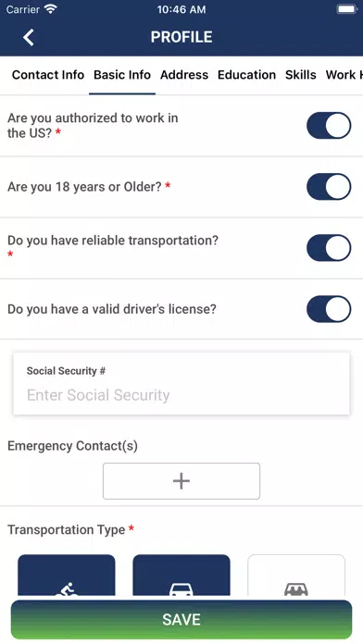Go to the Skills tab
Image resolution: width=363 pixels, height=644 pixels.
coord(301,75)
